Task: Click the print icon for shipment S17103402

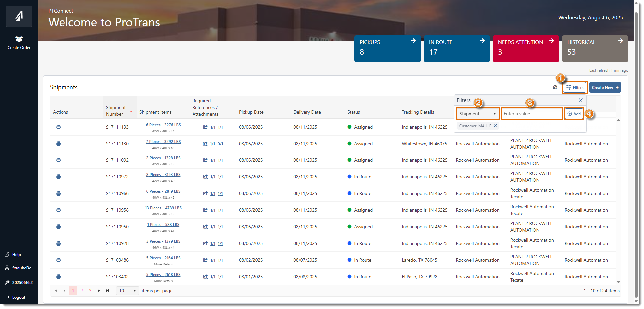Action: [x=59, y=277]
